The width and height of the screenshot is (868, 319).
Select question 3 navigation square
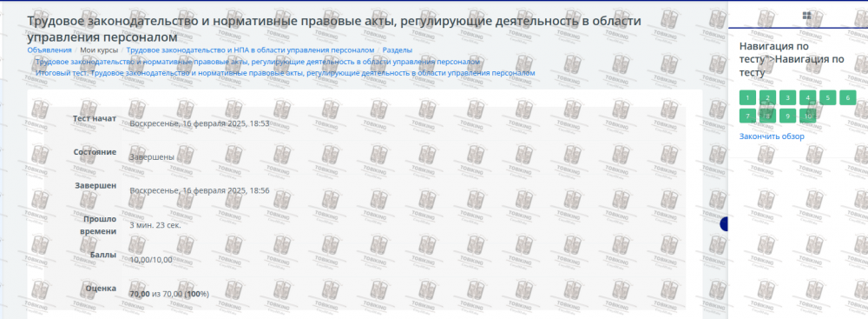[x=787, y=98]
